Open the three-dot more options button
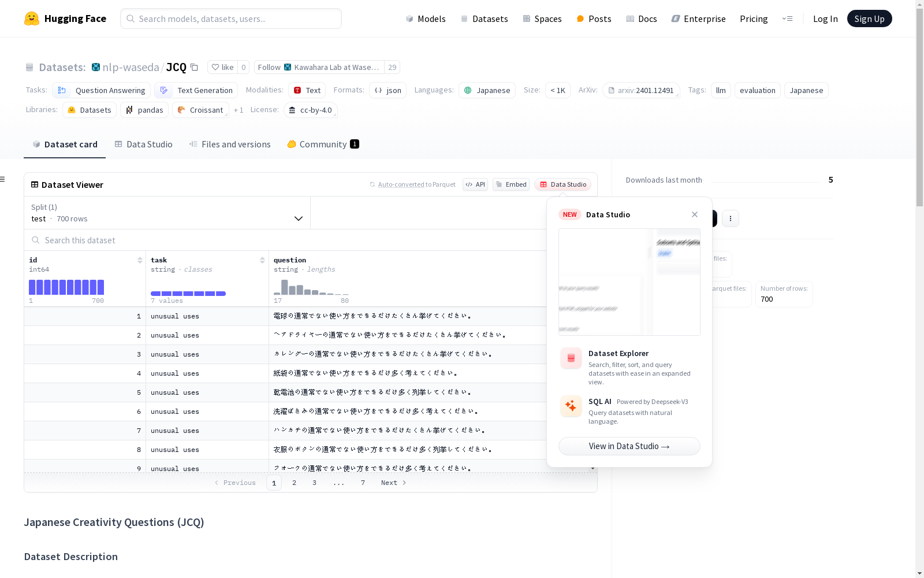 click(731, 218)
